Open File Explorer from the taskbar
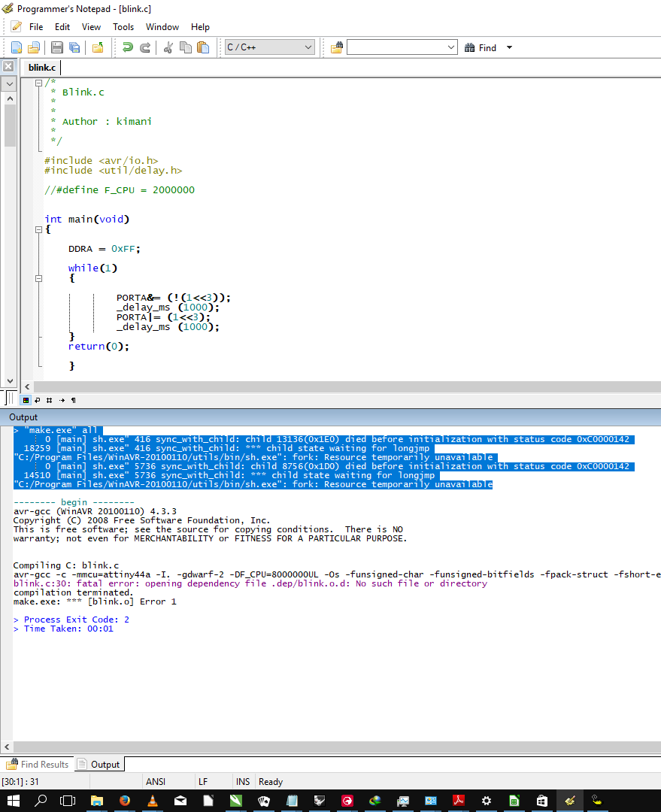Image resolution: width=661 pixels, height=812 pixels. point(97,801)
